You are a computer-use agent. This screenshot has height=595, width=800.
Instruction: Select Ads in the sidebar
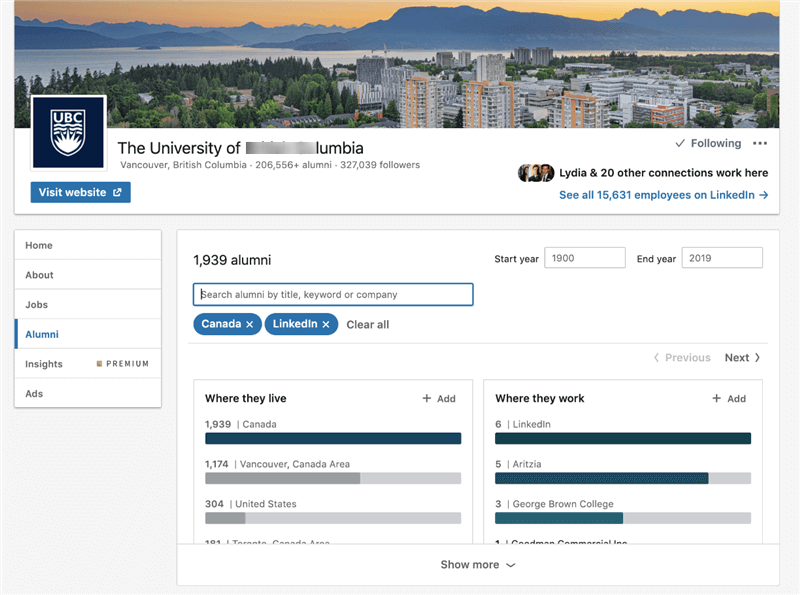click(35, 393)
